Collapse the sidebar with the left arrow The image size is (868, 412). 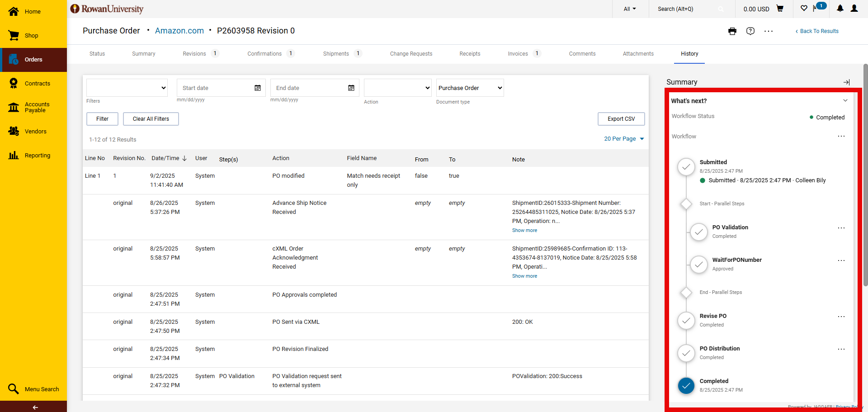[35, 407]
